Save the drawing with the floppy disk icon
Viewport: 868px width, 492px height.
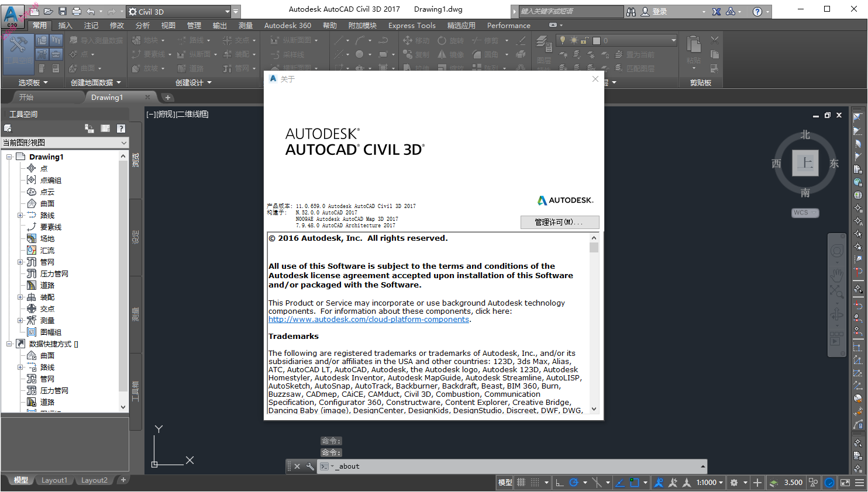pyautogui.click(x=63, y=11)
